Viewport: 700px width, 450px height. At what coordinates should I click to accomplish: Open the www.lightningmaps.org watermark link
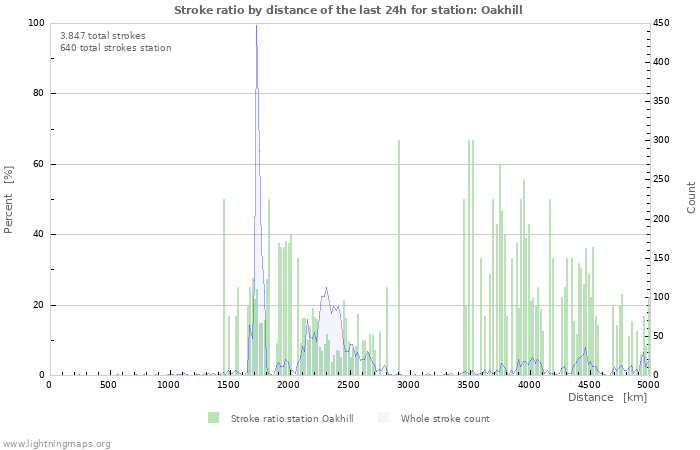coord(56,443)
